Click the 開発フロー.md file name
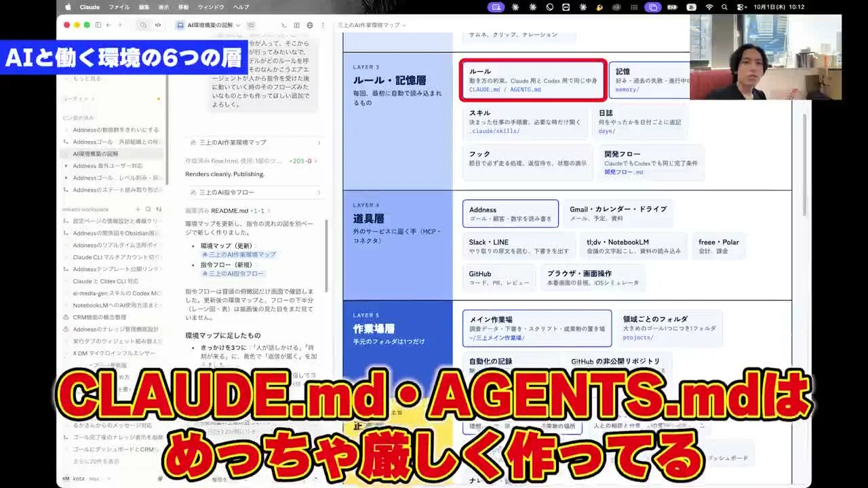This screenshot has width=868, height=488. coord(624,172)
